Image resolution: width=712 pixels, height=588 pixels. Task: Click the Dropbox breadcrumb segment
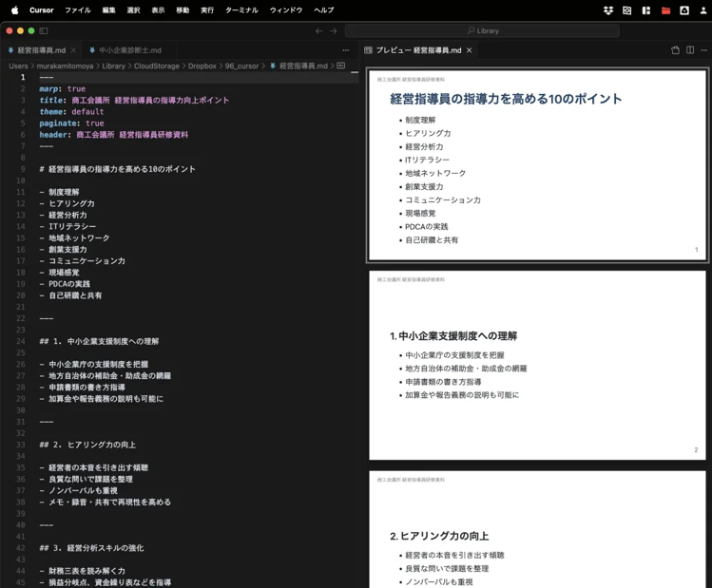tap(202, 66)
